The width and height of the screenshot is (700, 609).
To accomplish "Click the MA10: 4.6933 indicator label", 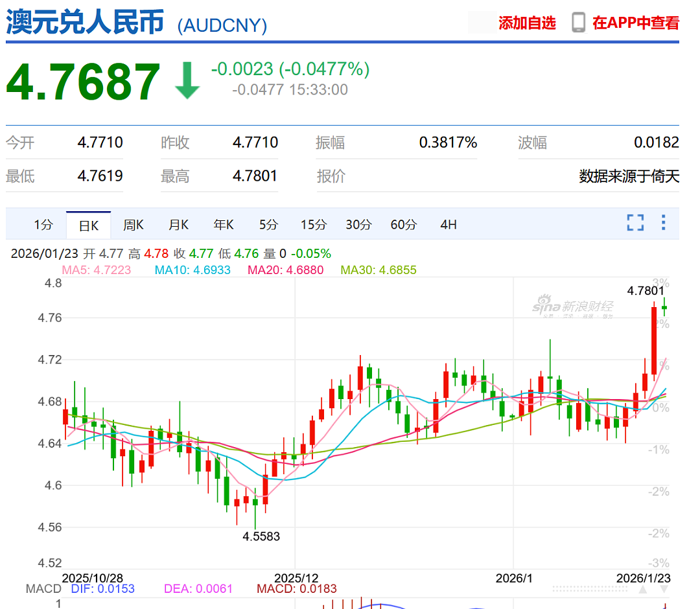I will [192, 270].
